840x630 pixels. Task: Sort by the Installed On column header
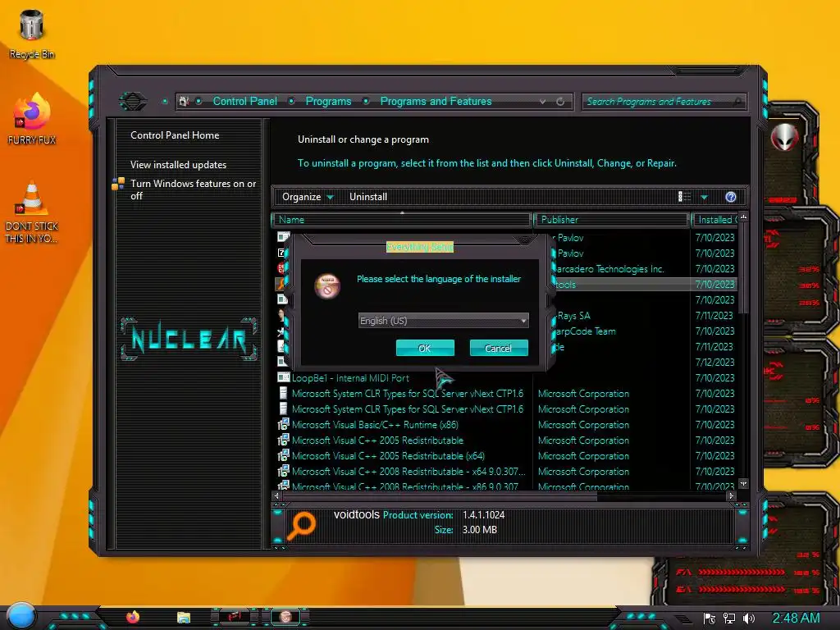(715, 220)
